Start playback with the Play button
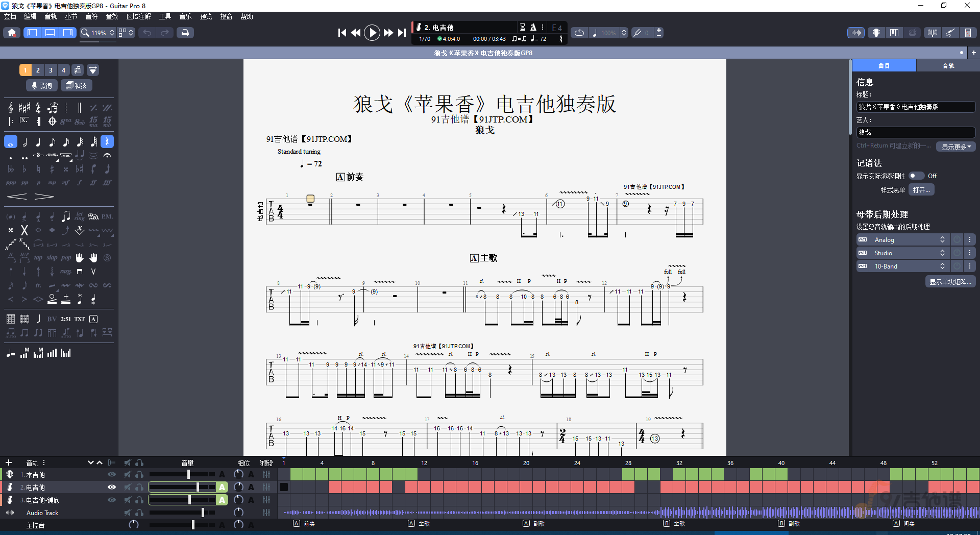 [x=372, y=33]
